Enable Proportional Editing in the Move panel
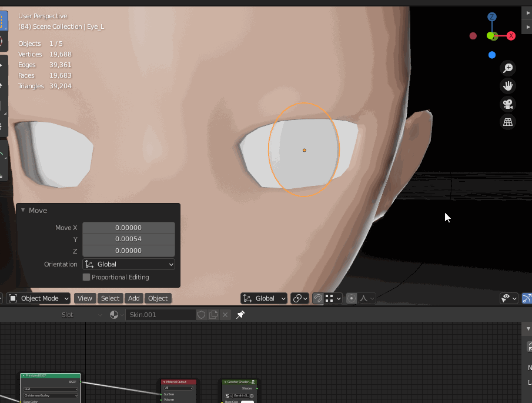This screenshot has height=403, width=532. (86, 277)
